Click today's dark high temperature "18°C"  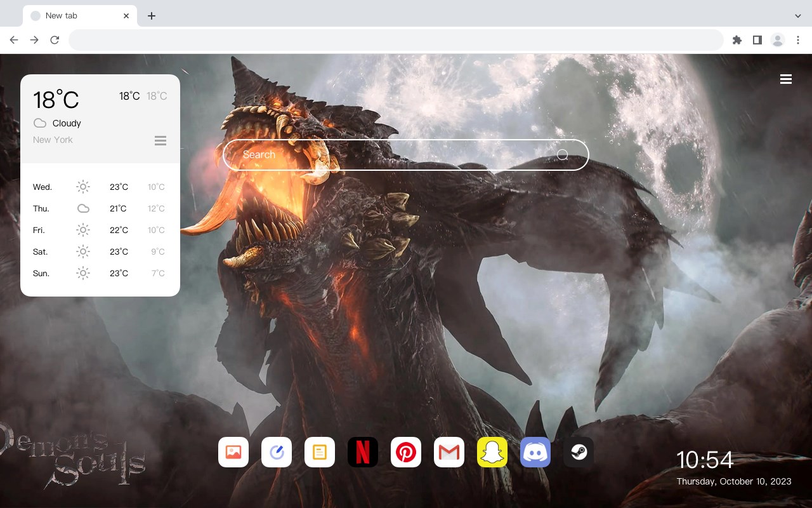click(129, 96)
